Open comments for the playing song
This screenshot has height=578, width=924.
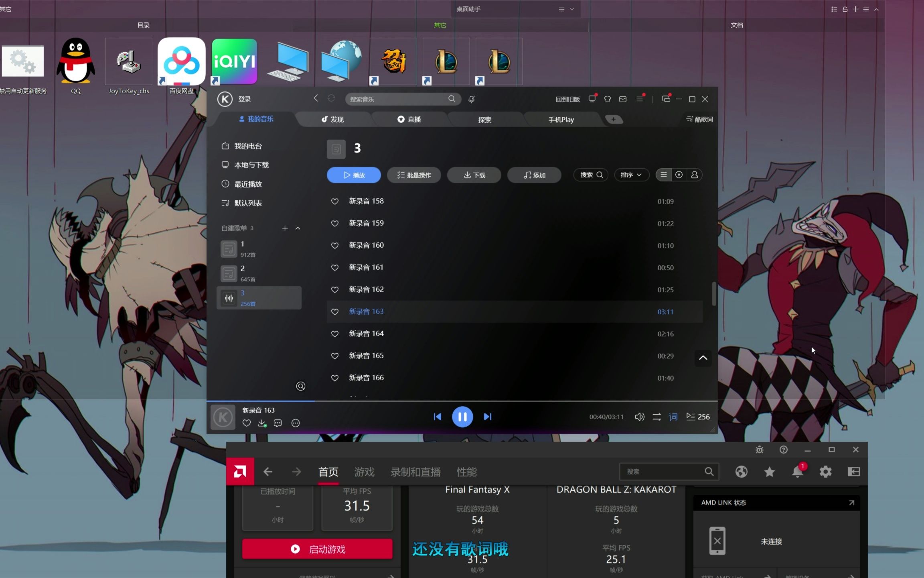[x=278, y=423]
